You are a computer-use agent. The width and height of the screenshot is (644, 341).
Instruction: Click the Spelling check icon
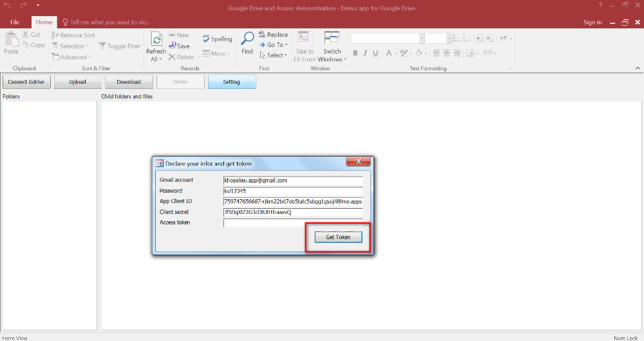point(206,39)
